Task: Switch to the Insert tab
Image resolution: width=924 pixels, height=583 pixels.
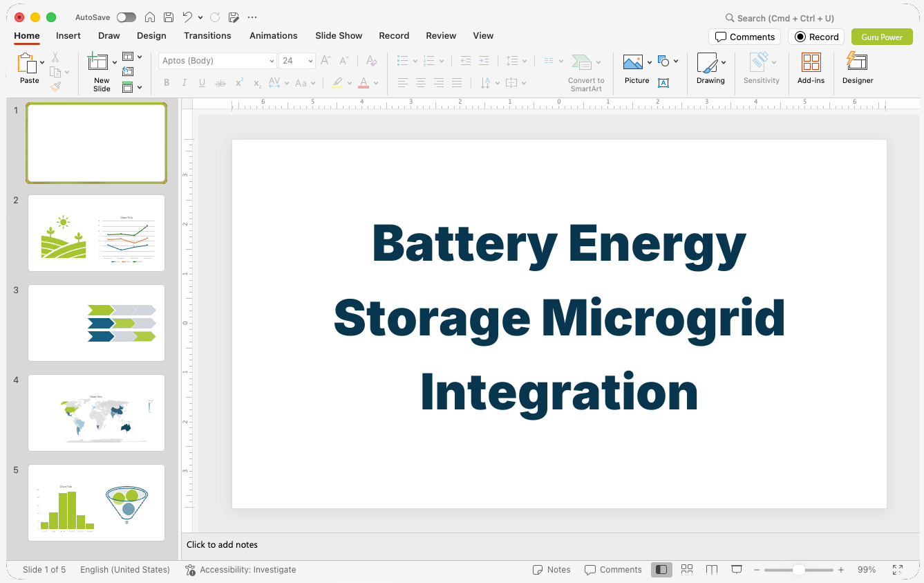Action: click(x=68, y=36)
